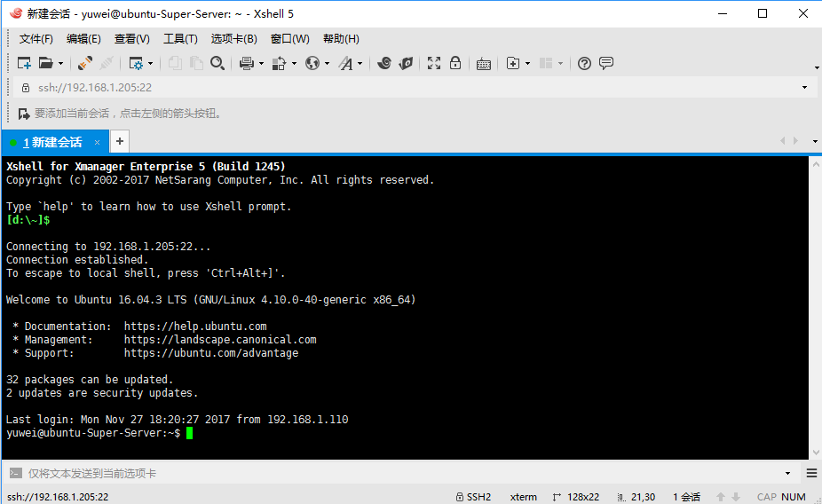Click the hamburger menu beside compose bar
This screenshot has height=504, width=822.
(x=811, y=474)
